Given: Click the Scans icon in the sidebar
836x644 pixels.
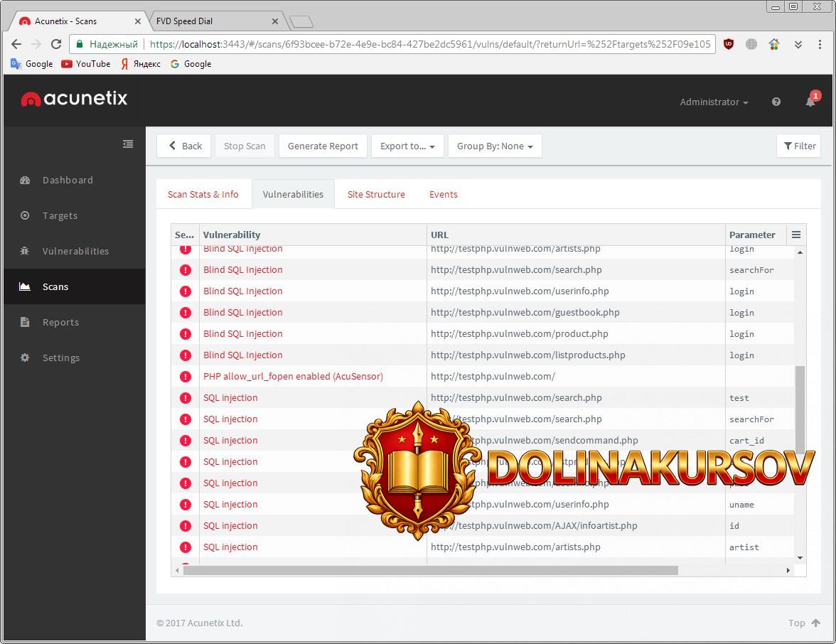Looking at the screenshot, I should pyautogui.click(x=25, y=286).
